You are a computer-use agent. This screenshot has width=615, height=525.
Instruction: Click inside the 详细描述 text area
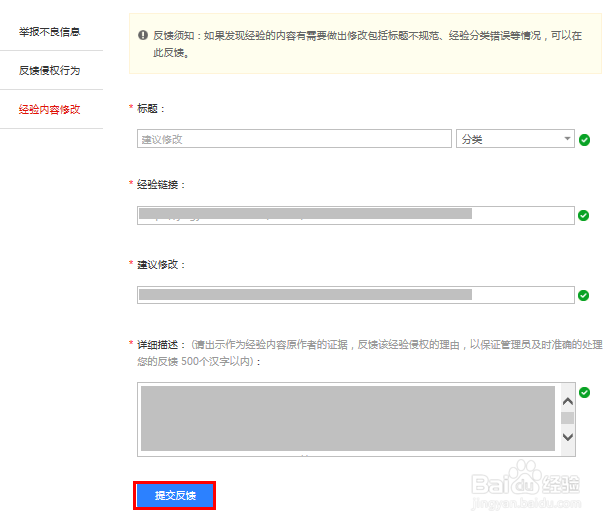pyautogui.click(x=349, y=419)
